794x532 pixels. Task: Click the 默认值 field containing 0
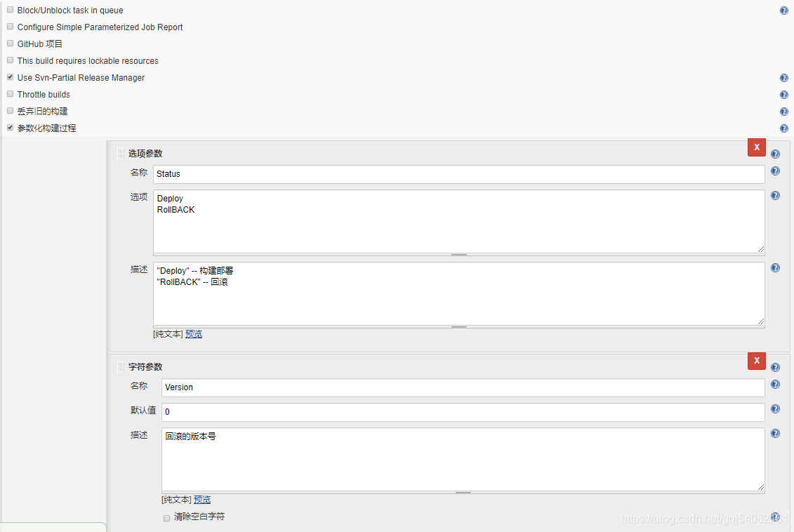tap(463, 412)
